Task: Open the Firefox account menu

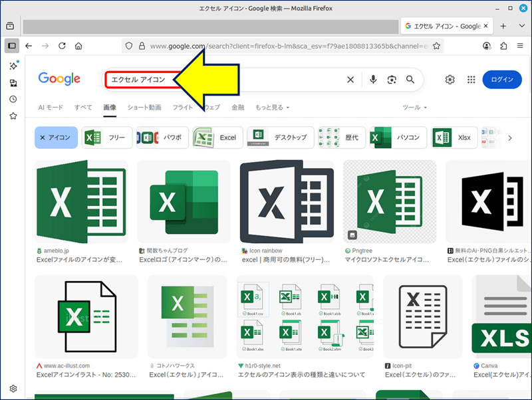Action: (x=487, y=46)
